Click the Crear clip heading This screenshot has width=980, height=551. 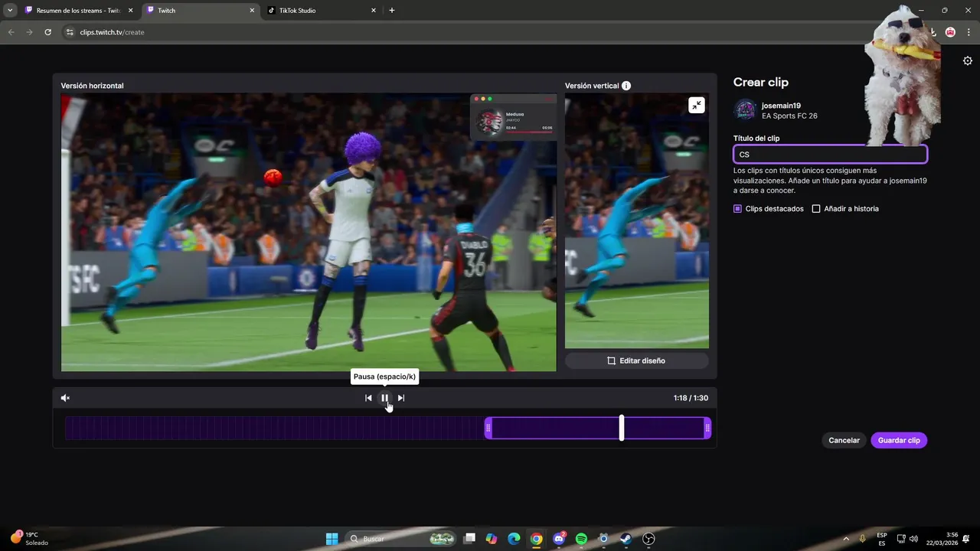click(x=760, y=82)
